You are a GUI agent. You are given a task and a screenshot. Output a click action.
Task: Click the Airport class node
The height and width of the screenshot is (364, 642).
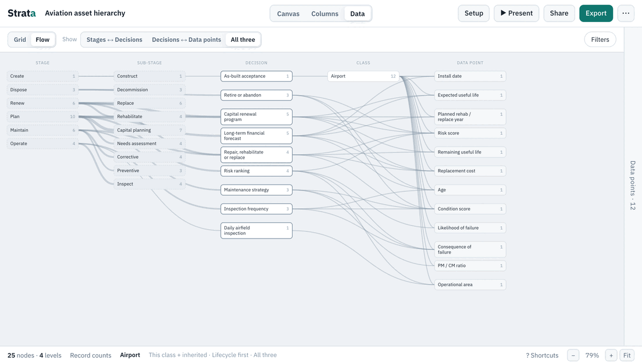click(x=363, y=76)
